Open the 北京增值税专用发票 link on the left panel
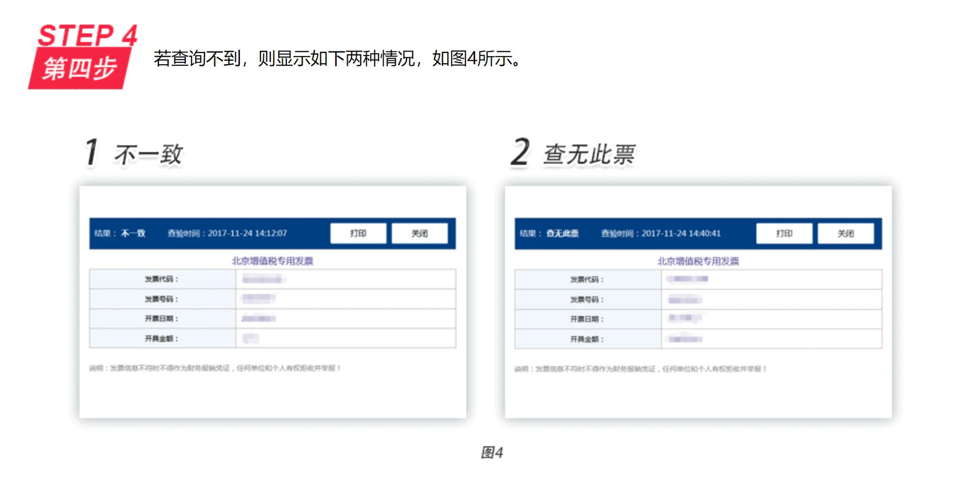Screen dimensions: 980x483 (x=273, y=260)
